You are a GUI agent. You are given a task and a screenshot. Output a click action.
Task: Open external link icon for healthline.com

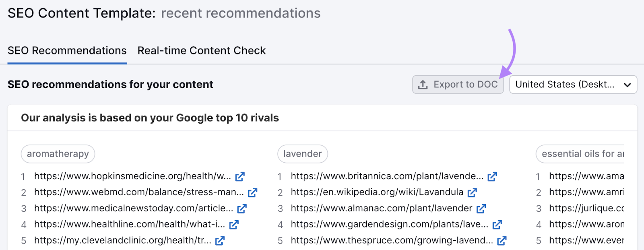[x=234, y=225]
